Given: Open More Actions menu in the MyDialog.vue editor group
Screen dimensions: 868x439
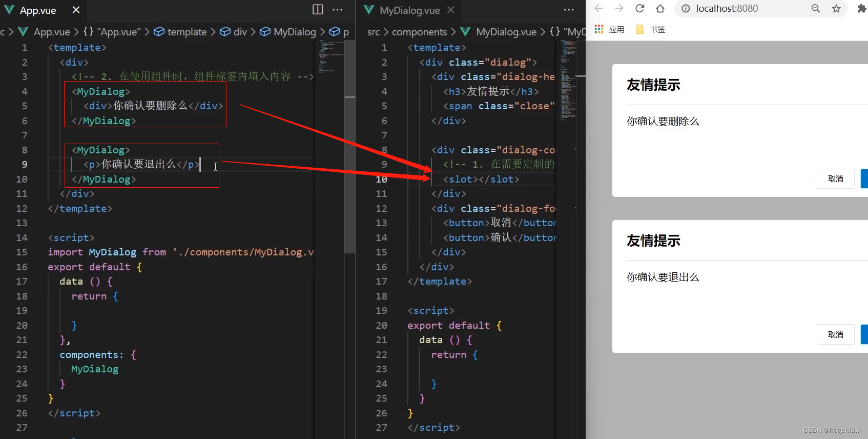Looking at the screenshot, I should pos(569,9).
